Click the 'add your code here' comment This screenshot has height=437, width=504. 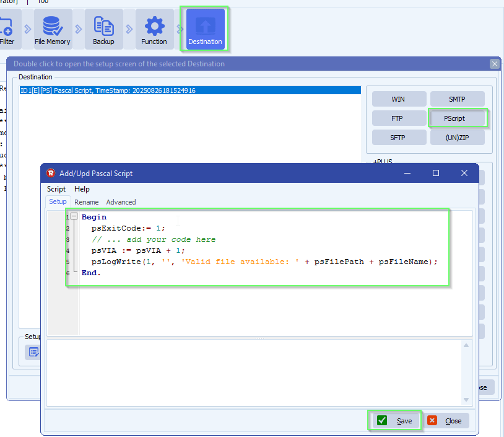(x=154, y=239)
